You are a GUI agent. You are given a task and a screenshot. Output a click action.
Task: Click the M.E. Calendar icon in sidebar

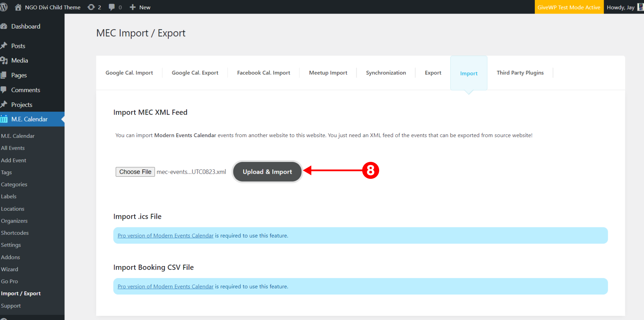[x=4, y=119]
